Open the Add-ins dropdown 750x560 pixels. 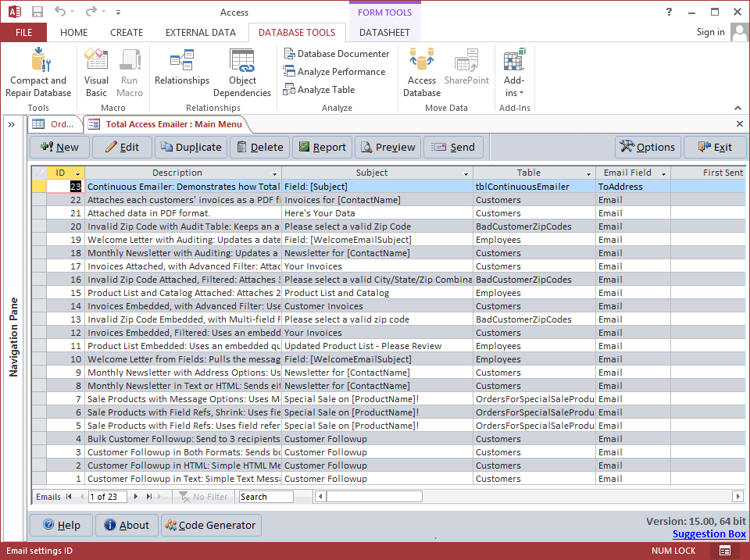(x=514, y=72)
